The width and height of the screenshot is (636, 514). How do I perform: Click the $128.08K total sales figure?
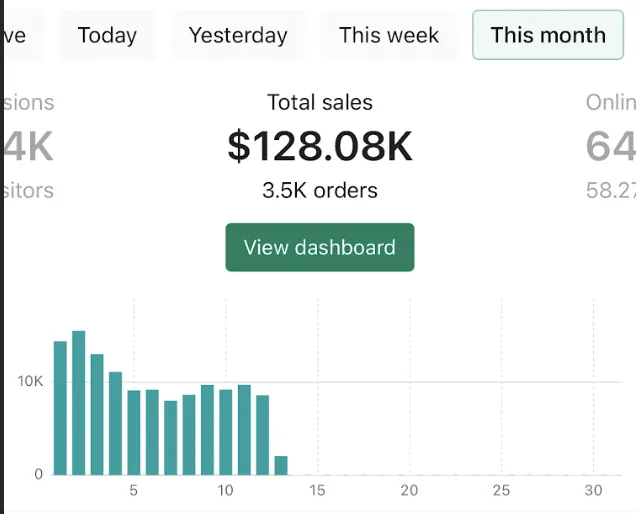[x=320, y=146]
